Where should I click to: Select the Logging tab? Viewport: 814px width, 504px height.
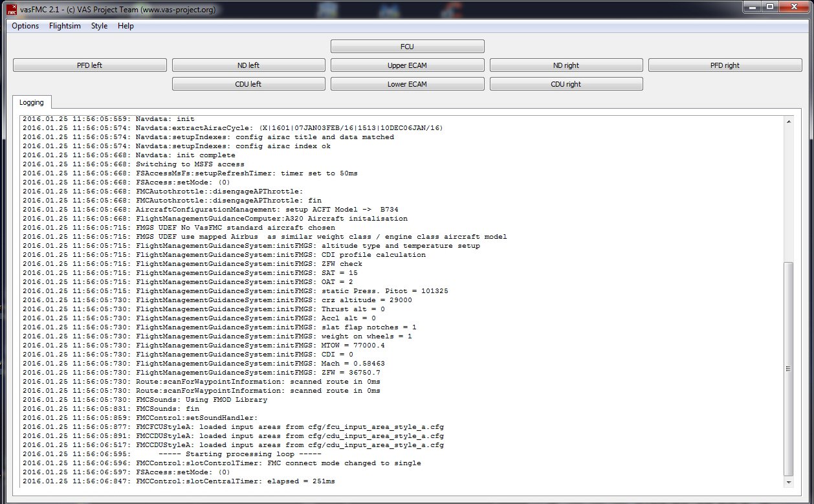(32, 102)
